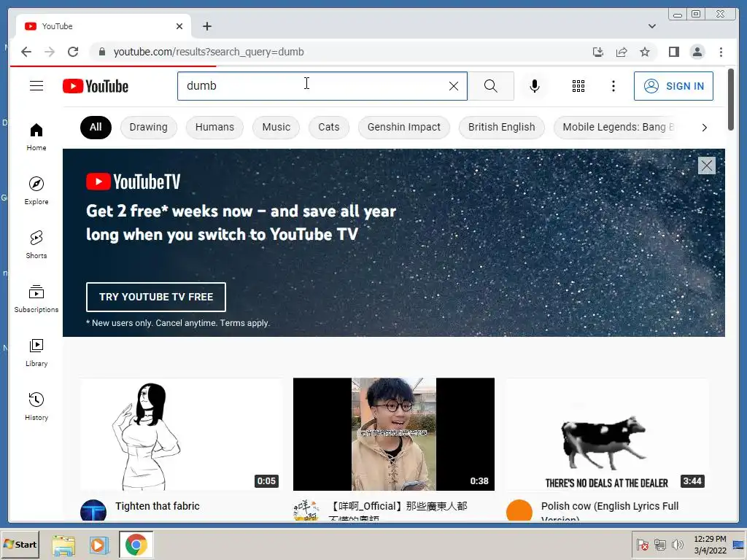Open the 0:38 video thumbnail

coord(393,435)
